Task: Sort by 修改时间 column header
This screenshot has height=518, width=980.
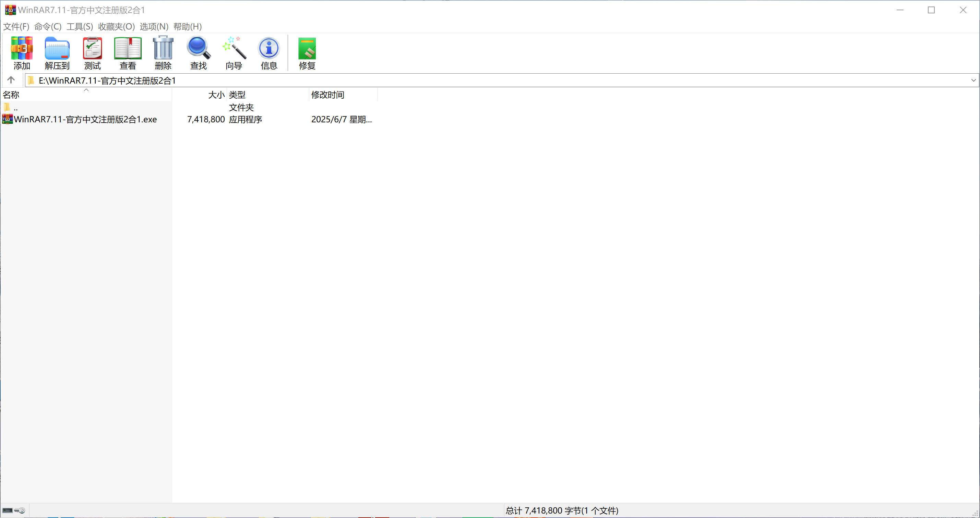Action: (x=344, y=95)
